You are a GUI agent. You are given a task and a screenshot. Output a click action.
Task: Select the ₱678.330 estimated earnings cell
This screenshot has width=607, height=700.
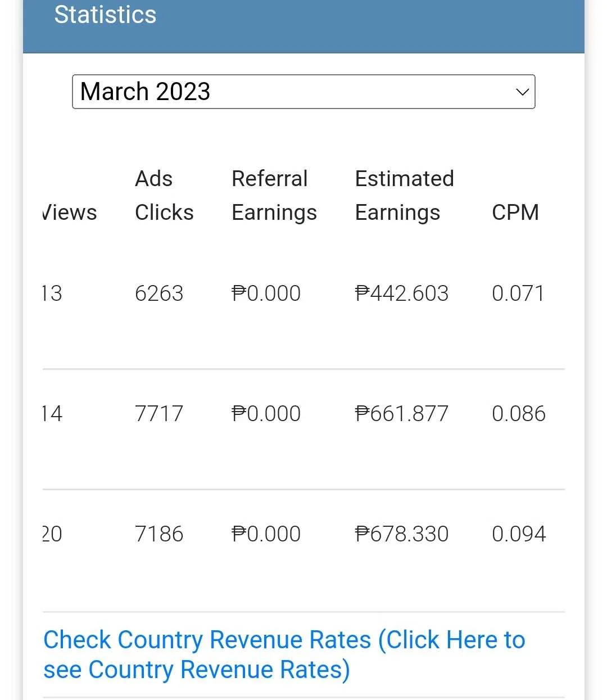point(402,534)
